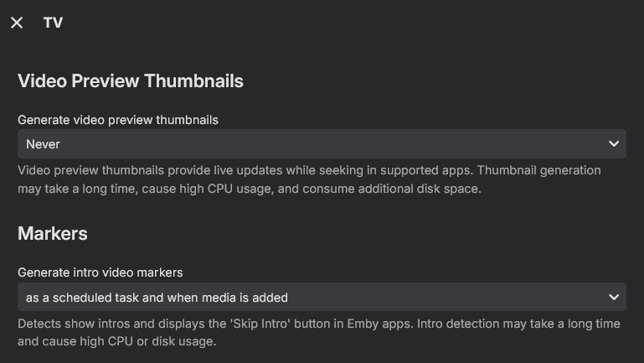Click the TV dialog title

[x=53, y=23]
